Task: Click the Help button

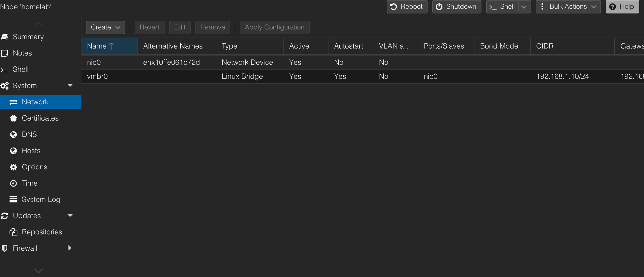Action: point(622,7)
